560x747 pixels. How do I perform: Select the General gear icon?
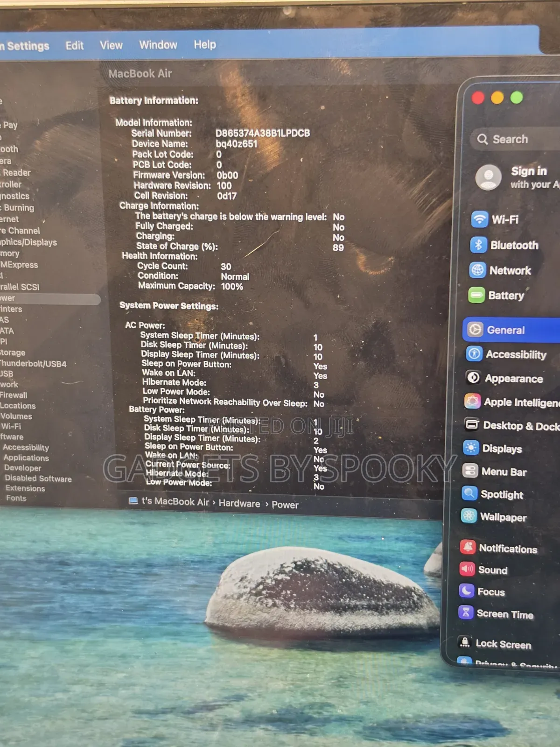(x=475, y=330)
